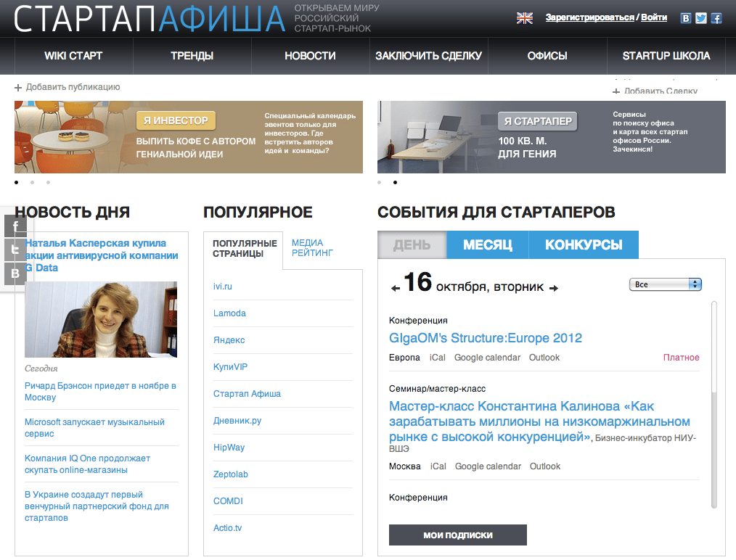Add Мастер-класс event via iCal link
The width and height of the screenshot is (736, 560).
(438, 466)
